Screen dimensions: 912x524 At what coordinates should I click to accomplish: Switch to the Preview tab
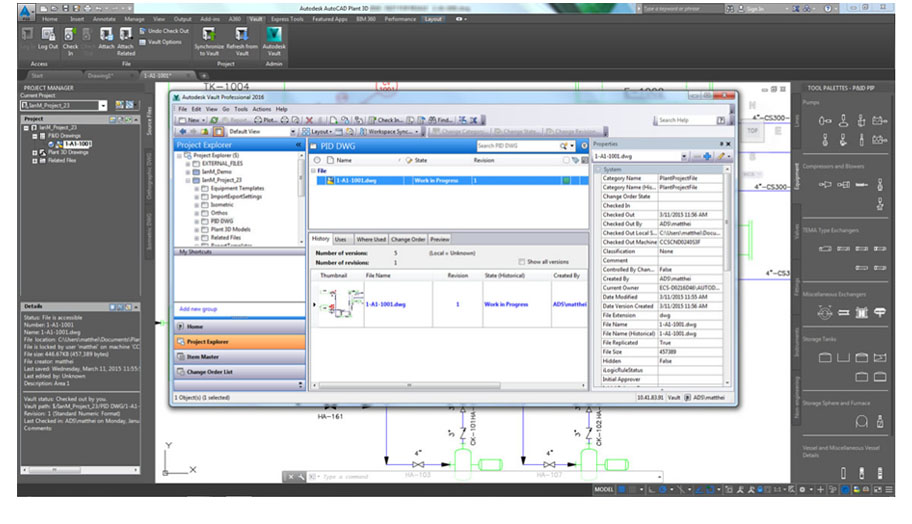(x=440, y=239)
